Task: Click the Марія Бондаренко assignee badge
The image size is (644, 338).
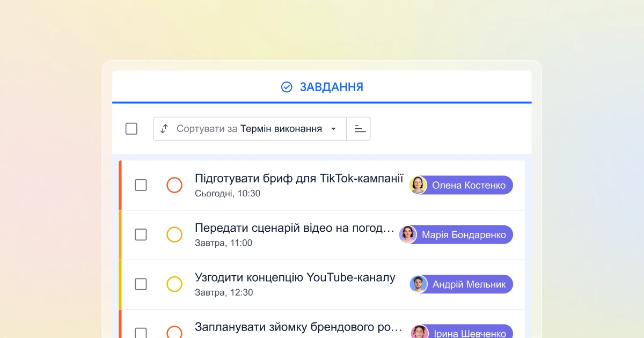Action: point(456,234)
